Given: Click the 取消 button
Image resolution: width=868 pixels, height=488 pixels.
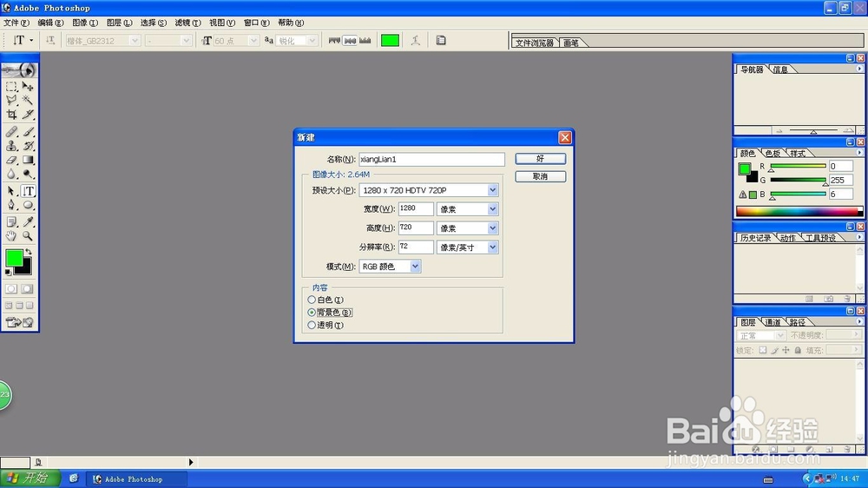Looking at the screenshot, I should 540,176.
